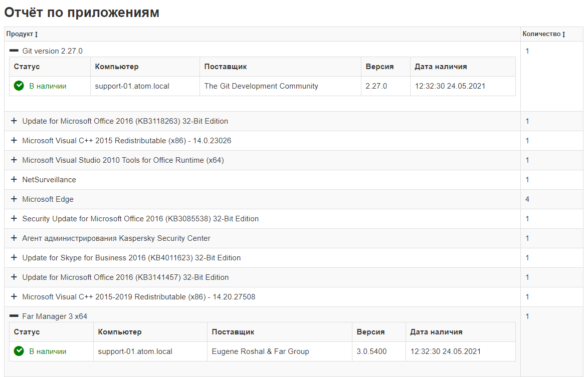The image size is (588, 377).
Task: Expand the NetSurveillance row
Action: (14, 180)
